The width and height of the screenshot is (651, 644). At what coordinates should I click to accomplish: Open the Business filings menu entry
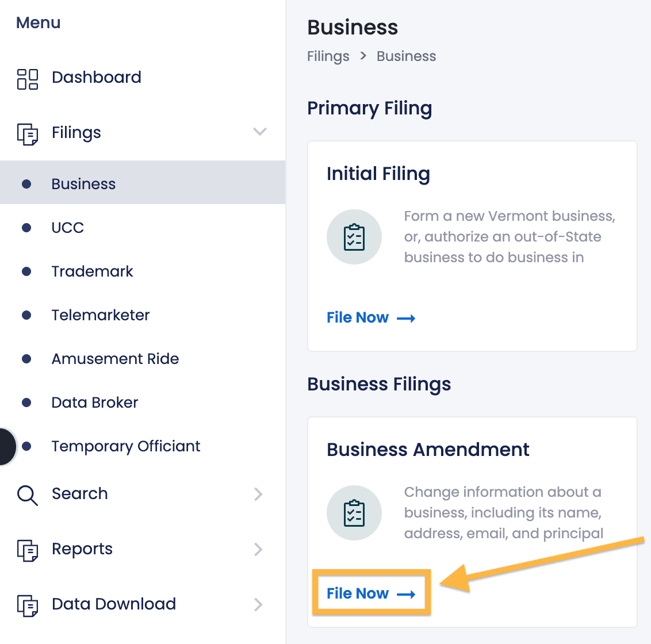pos(83,183)
